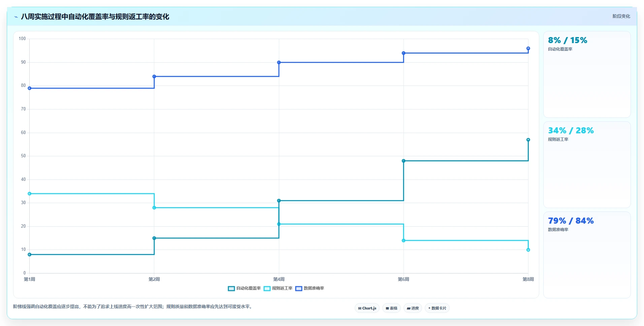Select the 第4周 数据准确率 point at 90
This screenshot has width=644, height=326.
coord(279,62)
